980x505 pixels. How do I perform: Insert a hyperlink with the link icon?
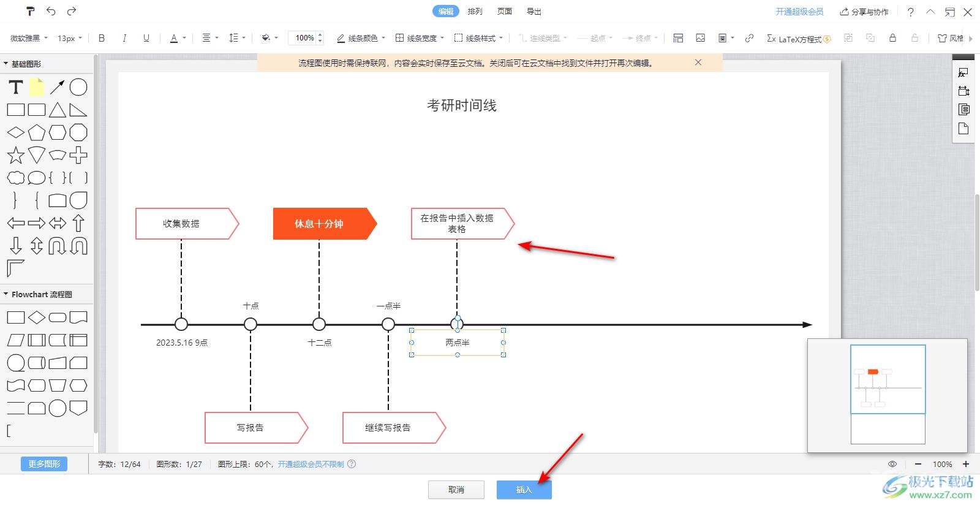tap(749, 38)
